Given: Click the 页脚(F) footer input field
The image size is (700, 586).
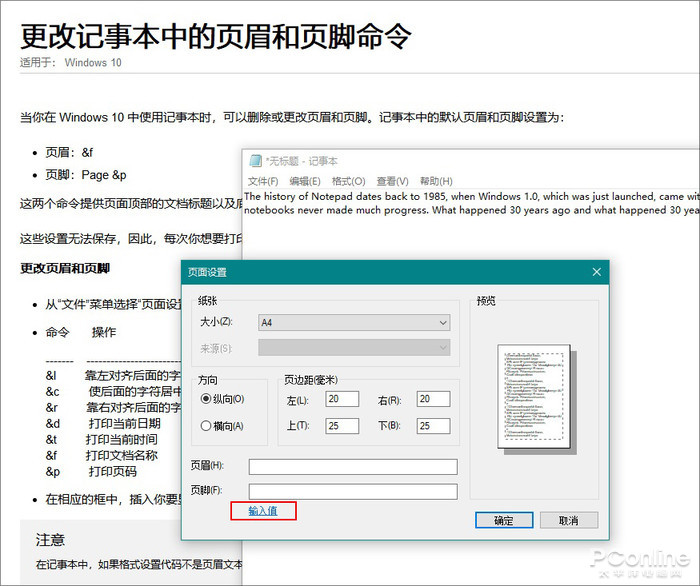Looking at the screenshot, I should coord(353,491).
